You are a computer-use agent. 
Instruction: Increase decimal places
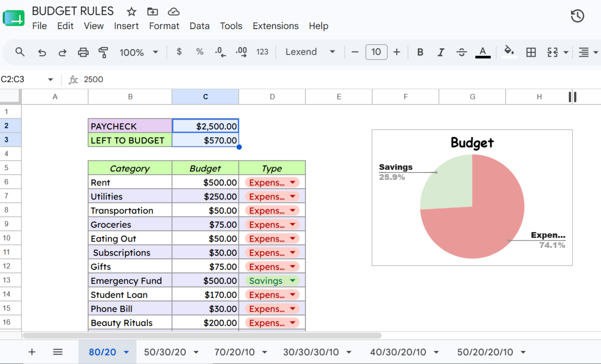click(241, 52)
